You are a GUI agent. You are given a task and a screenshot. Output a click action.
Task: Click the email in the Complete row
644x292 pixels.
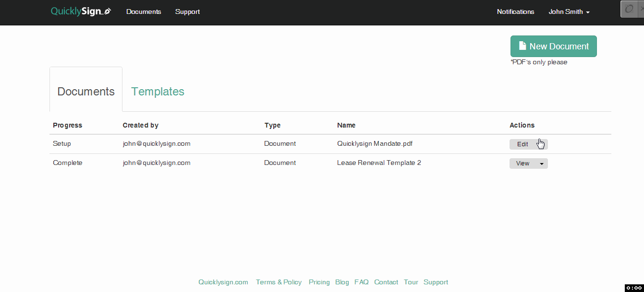tap(157, 163)
